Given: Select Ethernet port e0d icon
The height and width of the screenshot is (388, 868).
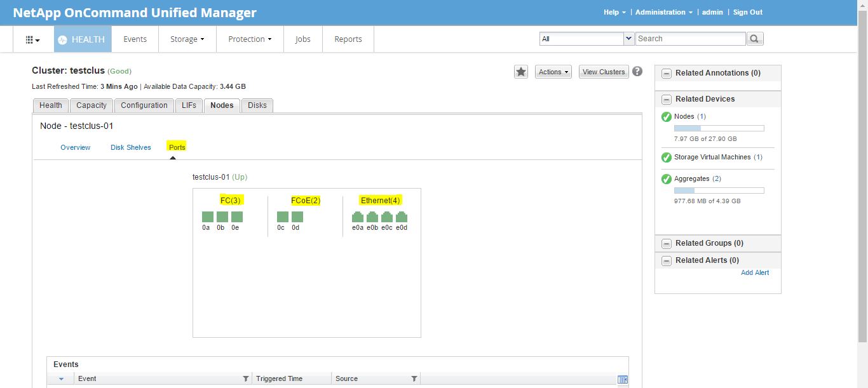Looking at the screenshot, I should pyautogui.click(x=401, y=217).
